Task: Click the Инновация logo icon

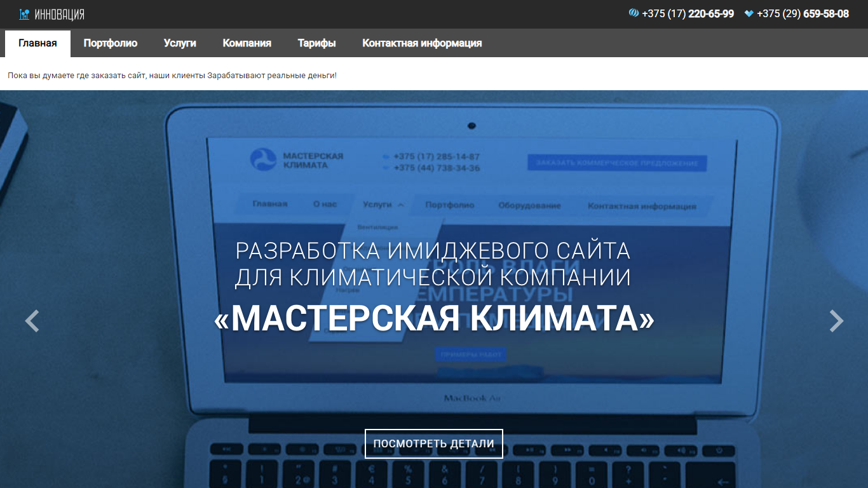Action: [24, 14]
